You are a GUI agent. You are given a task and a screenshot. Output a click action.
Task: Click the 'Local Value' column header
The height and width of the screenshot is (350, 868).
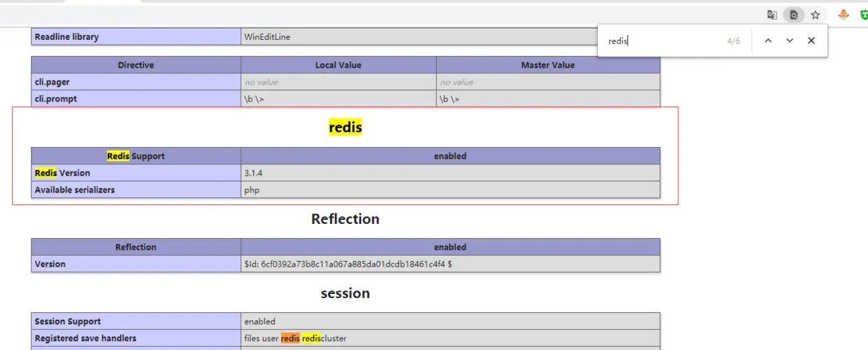coord(339,65)
